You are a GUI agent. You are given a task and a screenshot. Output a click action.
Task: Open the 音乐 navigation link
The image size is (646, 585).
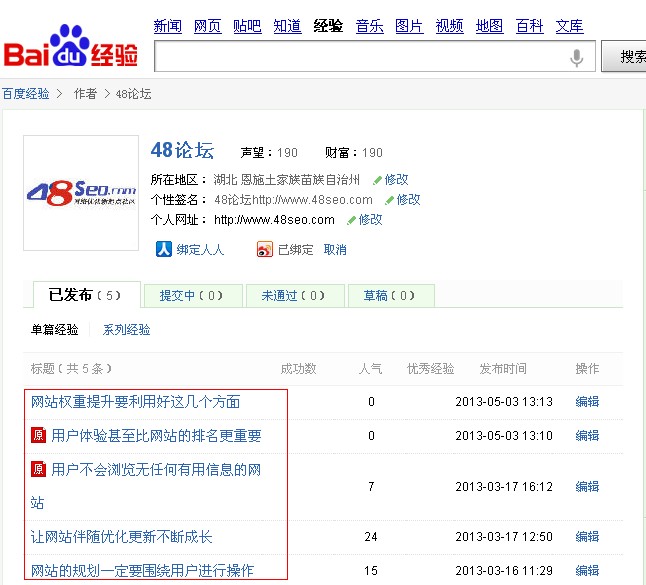(x=370, y=26)
